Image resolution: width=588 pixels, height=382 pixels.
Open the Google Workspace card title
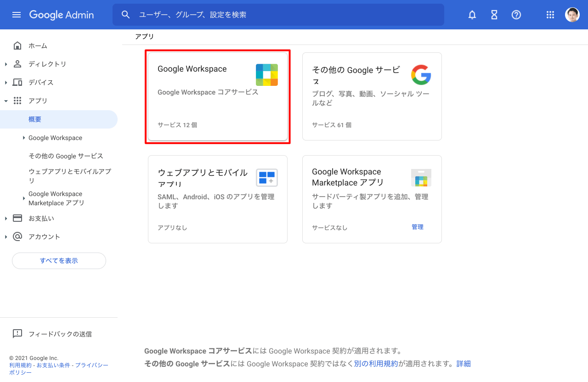[192, 69]
